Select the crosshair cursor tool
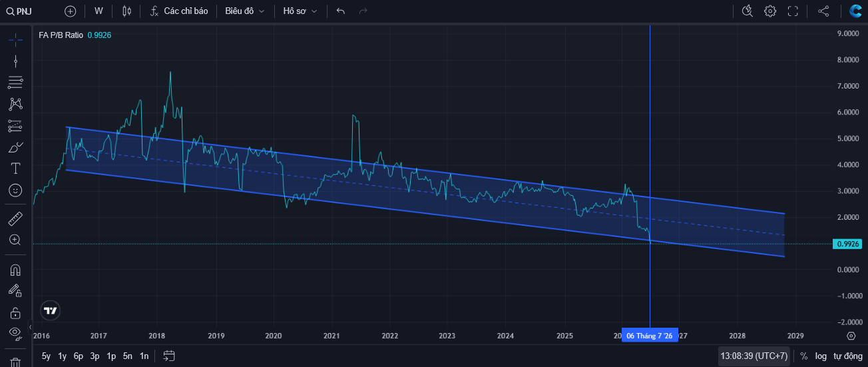The image size is (868, 367). [15, 40]
